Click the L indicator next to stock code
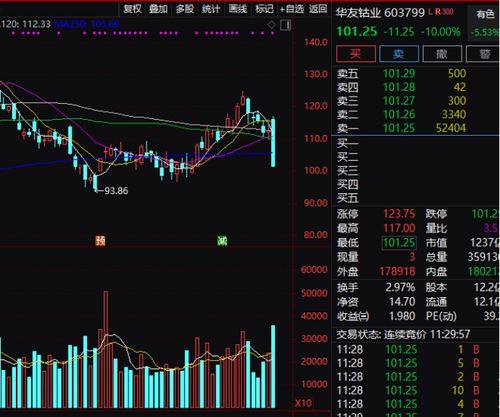 coord(430,12)
